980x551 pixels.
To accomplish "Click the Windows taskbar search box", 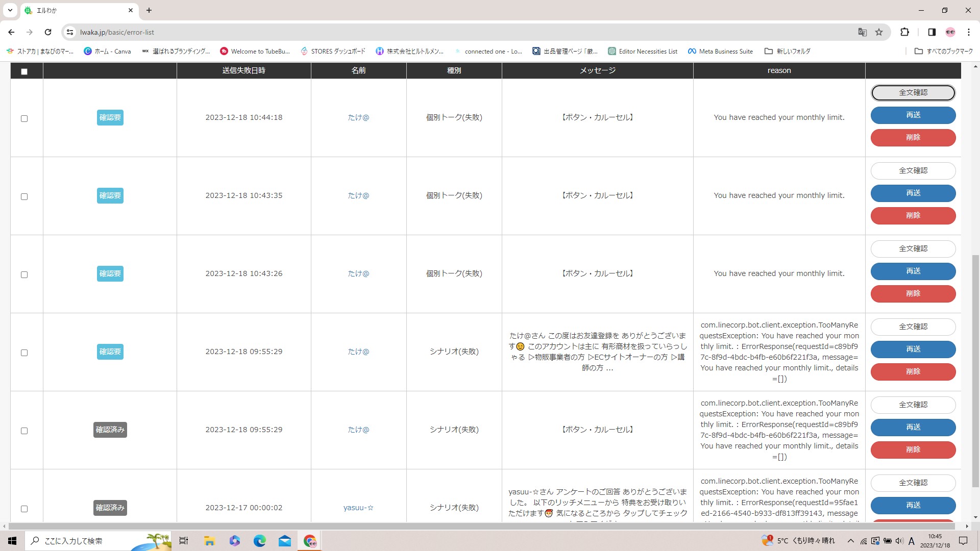I will [98, 541].
